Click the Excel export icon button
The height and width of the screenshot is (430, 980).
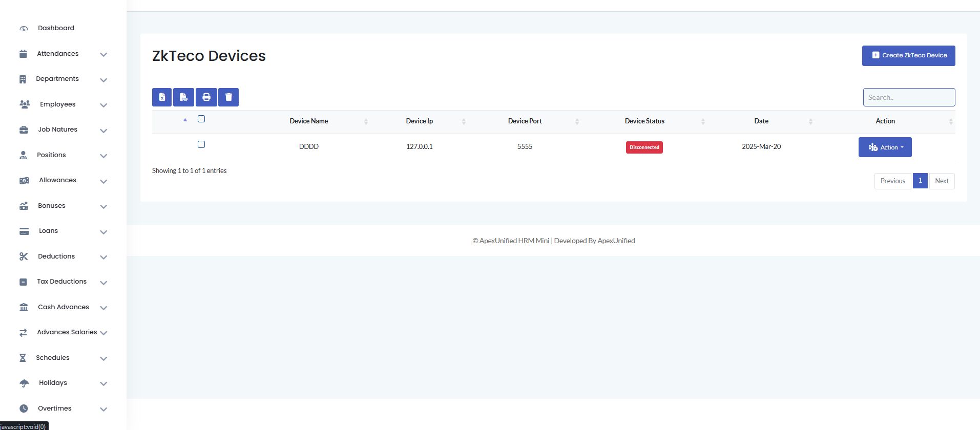tap(162, 97)
